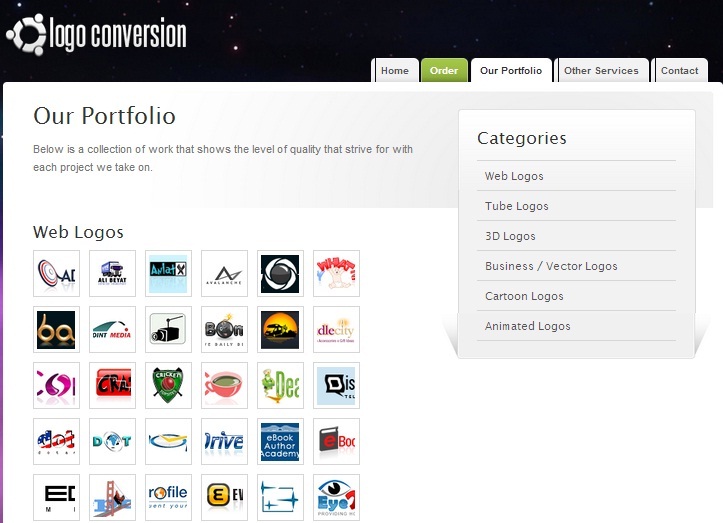Open the red eBoo book logo thumbnail
723x523 pixels.
[336, 441]
